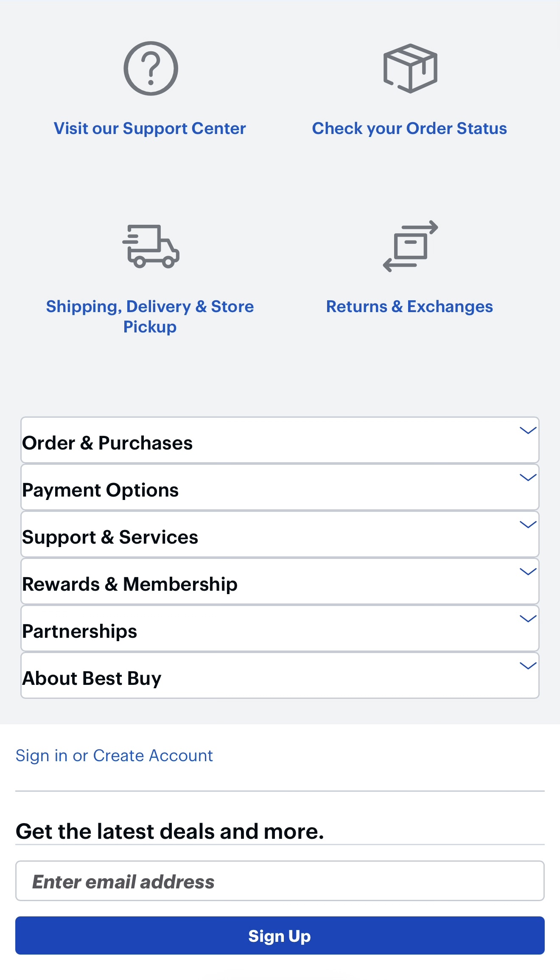Open Returns & Exchanges link

(409, 307)
